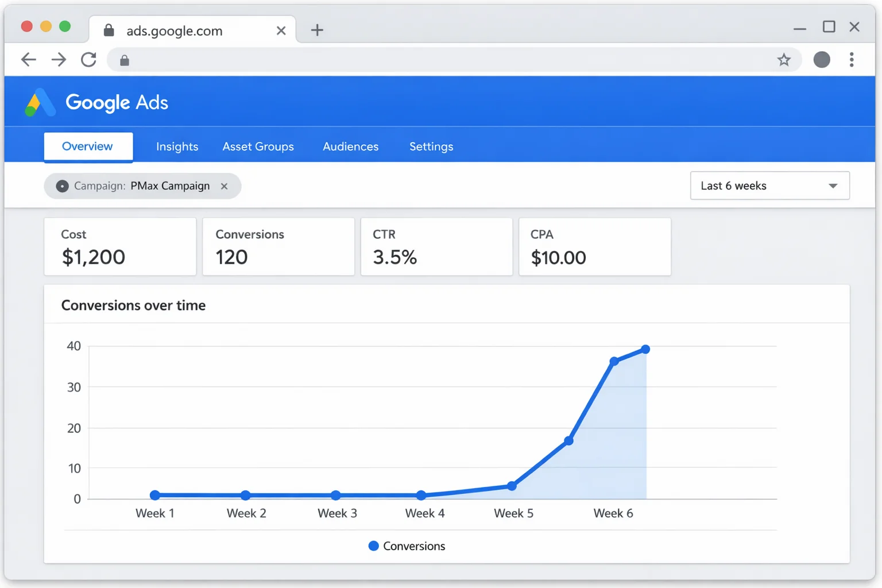Open the Asset Groups tab

[x=258, y=147]
